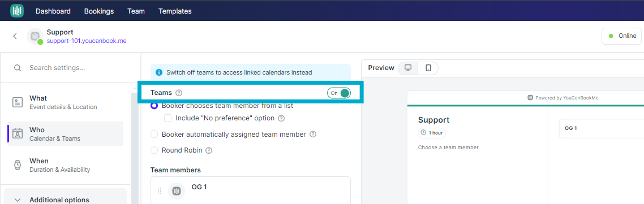Switch preview to desktop view icon

pyautogui.click(x=408, y=68)
